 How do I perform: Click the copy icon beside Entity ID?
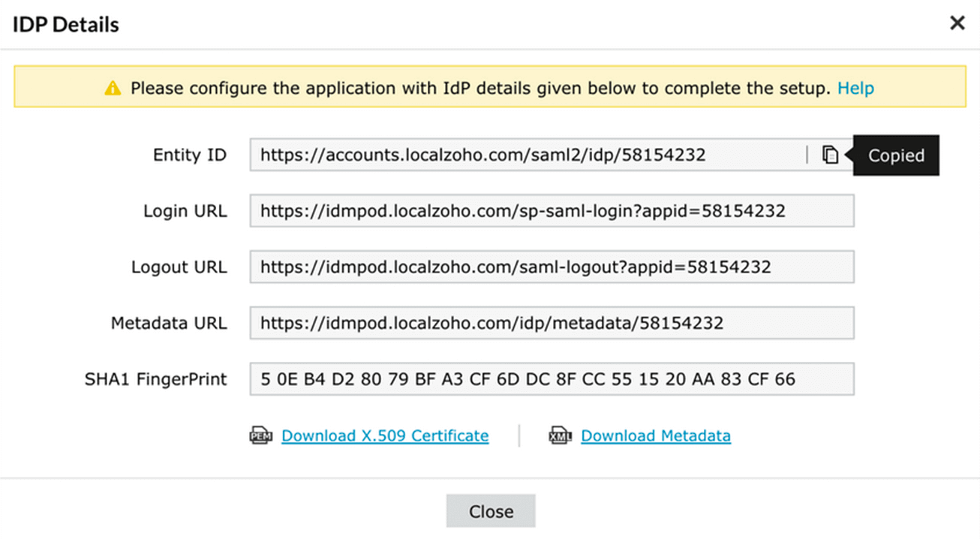coord(829,155)
